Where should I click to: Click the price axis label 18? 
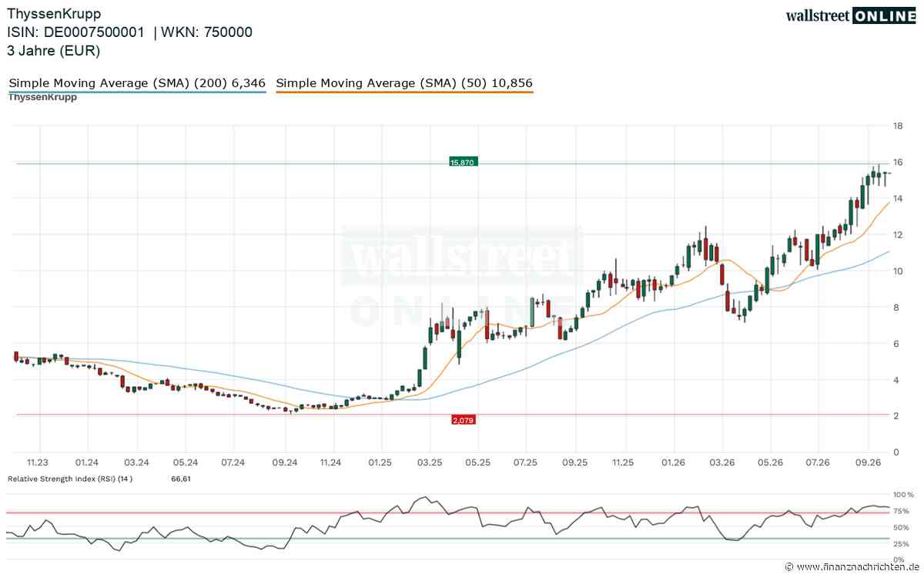pyautogui.click(x=897, y=126)
